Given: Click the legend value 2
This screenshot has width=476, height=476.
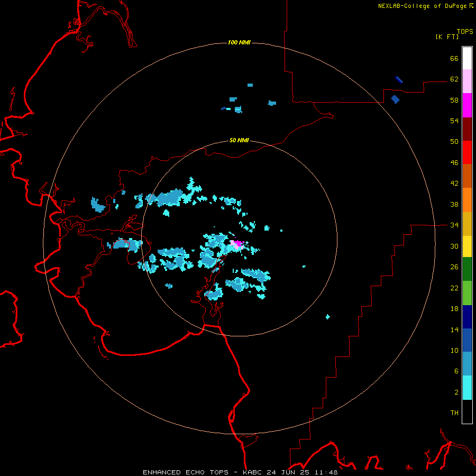Looking at the screenshot, I should click(x=456, y=392).
